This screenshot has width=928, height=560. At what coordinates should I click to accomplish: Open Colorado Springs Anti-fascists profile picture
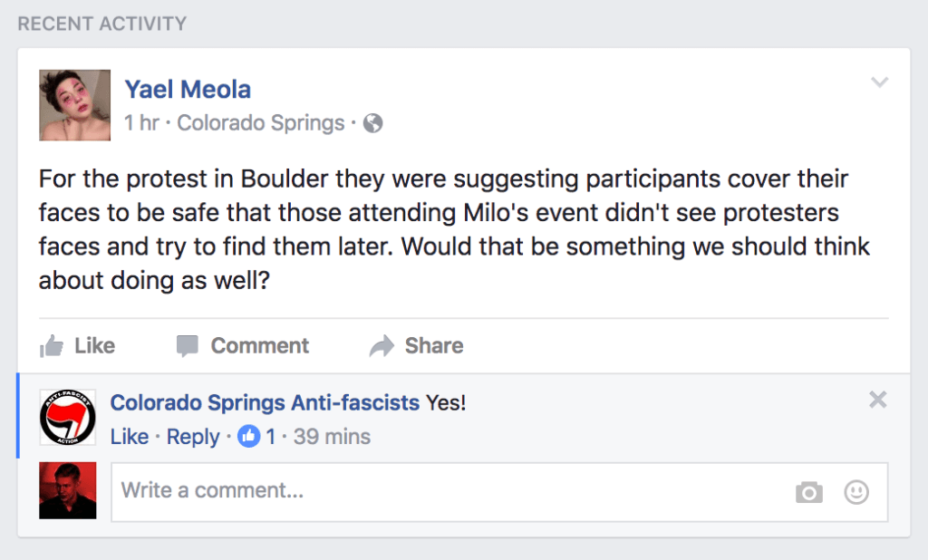(x=67, y=418)
